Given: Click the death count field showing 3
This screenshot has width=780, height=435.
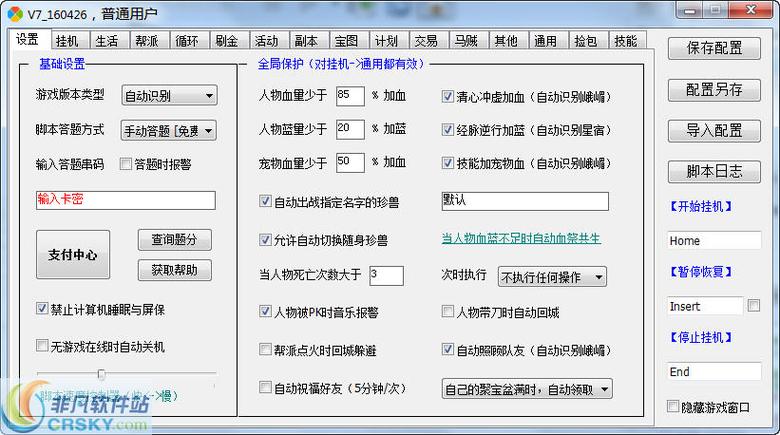Looking at the screenshot, I should point(387,275).
